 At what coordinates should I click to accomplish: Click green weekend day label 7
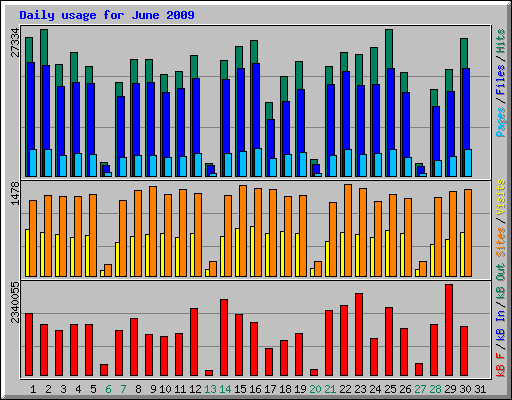pyautogui.click(x=123, y=389)
